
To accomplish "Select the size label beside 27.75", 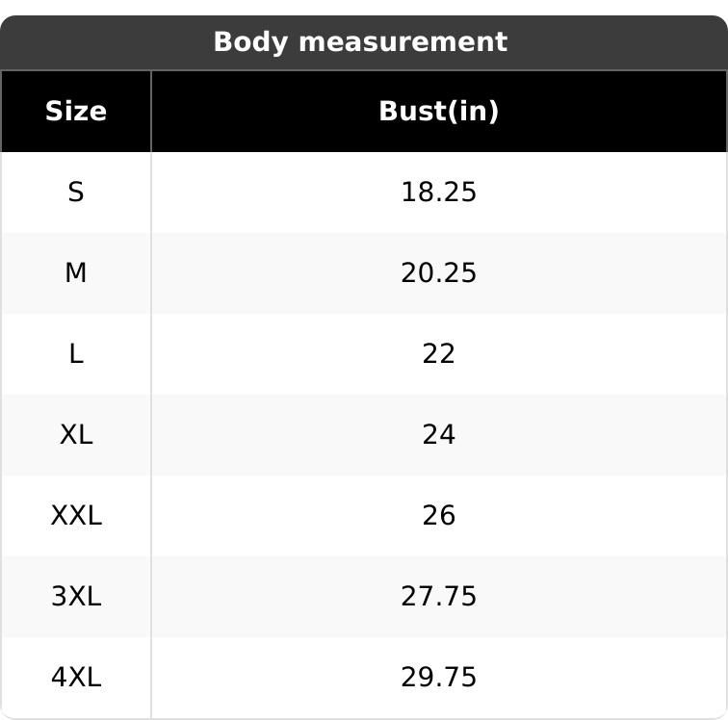I will (76, 597).
